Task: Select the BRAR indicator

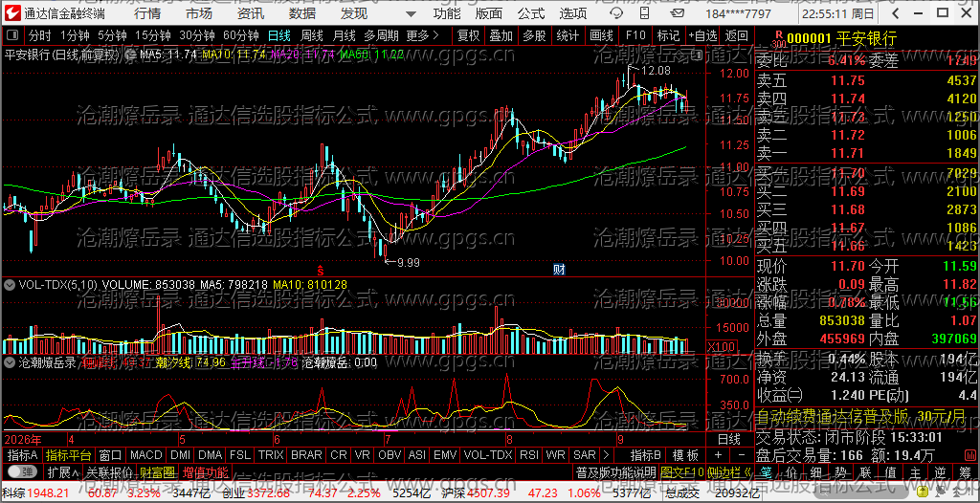Action: coord(306,455)
